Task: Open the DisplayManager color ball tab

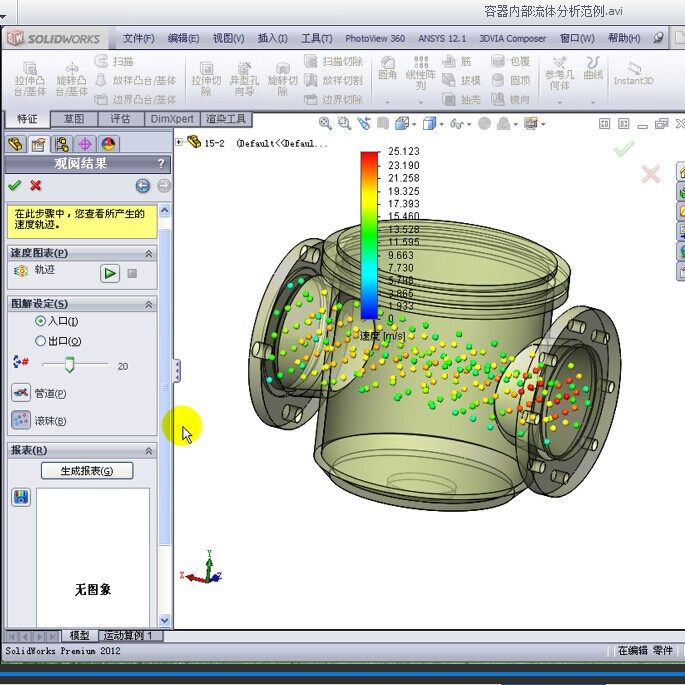Action: (108, 144)
